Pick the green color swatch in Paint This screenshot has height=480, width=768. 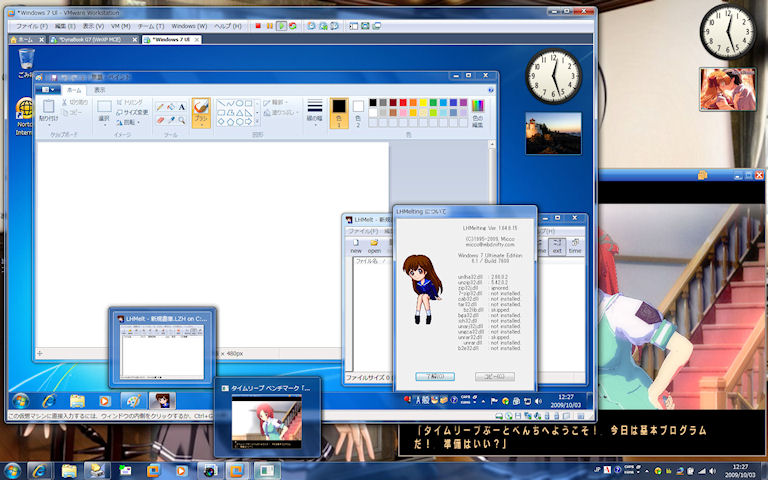[433, 102]
